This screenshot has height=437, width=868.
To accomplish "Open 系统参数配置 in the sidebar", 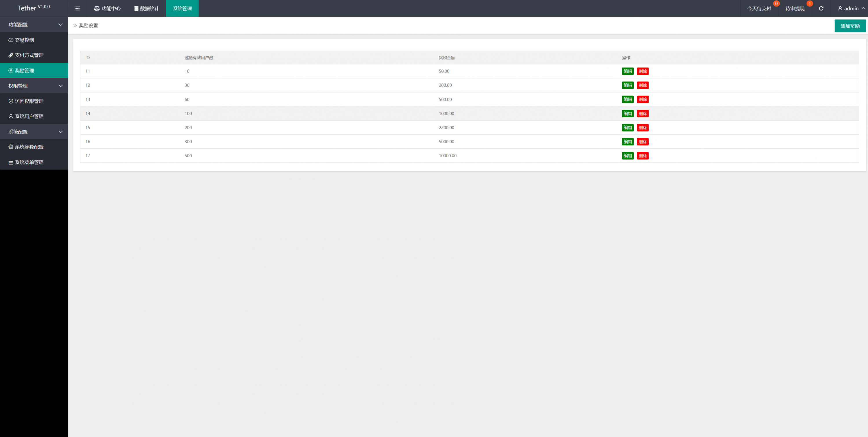I will pyautogui.click(x=29, y=147).
